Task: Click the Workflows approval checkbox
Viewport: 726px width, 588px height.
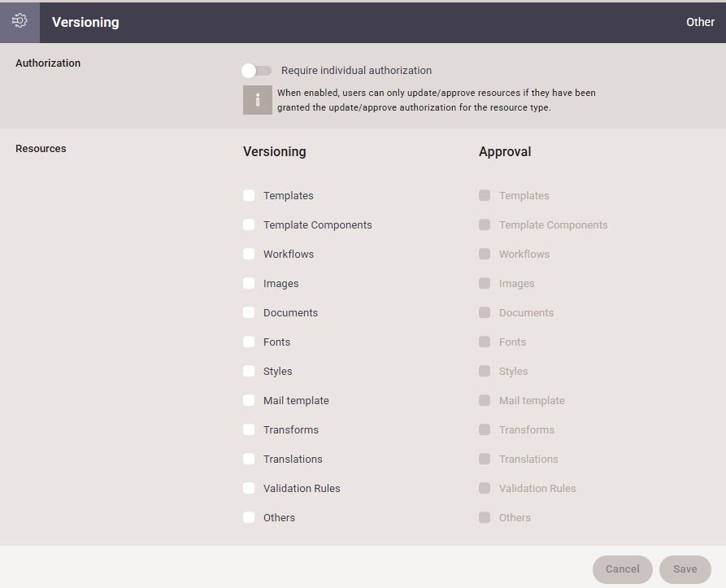Action: tap(485, 255)
